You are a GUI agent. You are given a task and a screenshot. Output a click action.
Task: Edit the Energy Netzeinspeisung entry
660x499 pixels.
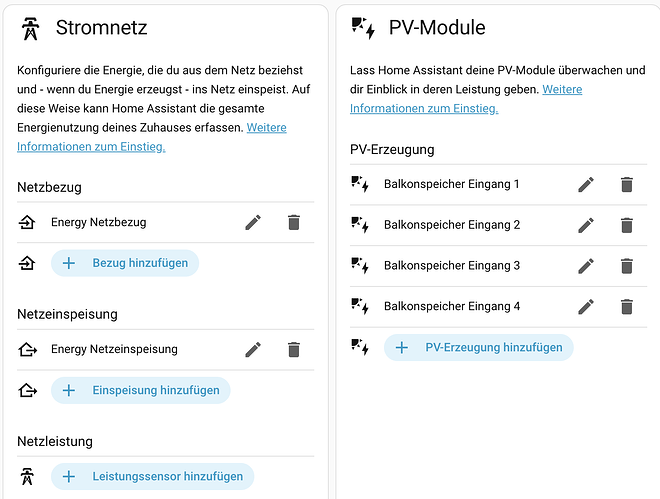point(253,350)
